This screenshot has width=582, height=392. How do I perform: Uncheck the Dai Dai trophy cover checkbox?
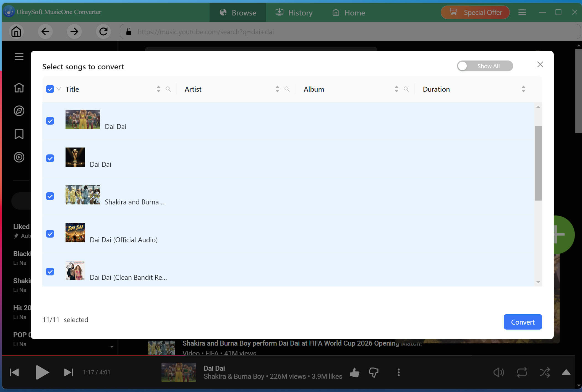[50, 158]
